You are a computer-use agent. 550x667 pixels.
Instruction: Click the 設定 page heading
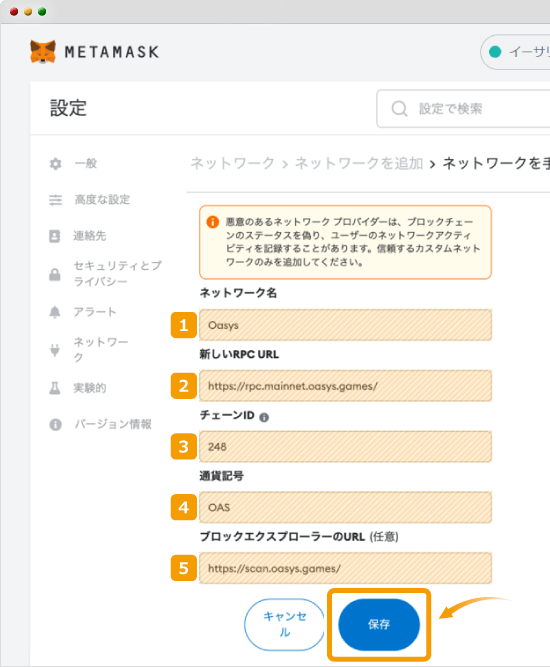click(x=68, y=108)
